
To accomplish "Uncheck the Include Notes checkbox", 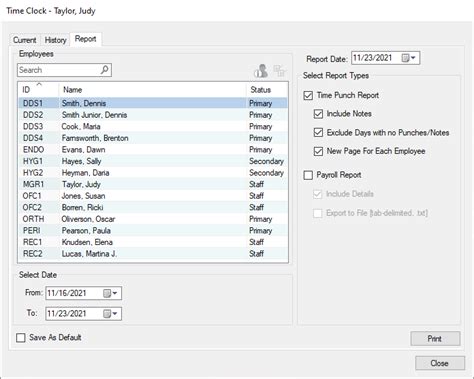I will click(318, 114).
